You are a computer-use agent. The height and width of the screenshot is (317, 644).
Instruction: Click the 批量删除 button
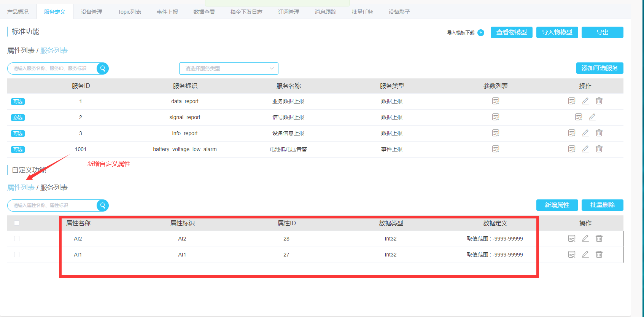tap(603, 205)
